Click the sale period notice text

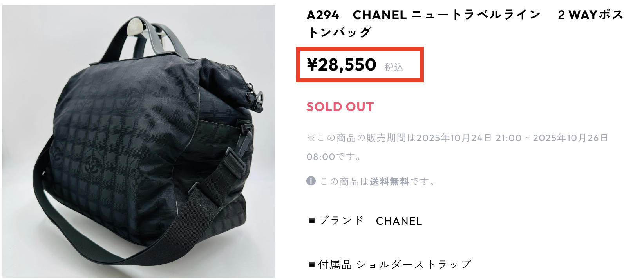coord(457,147)
